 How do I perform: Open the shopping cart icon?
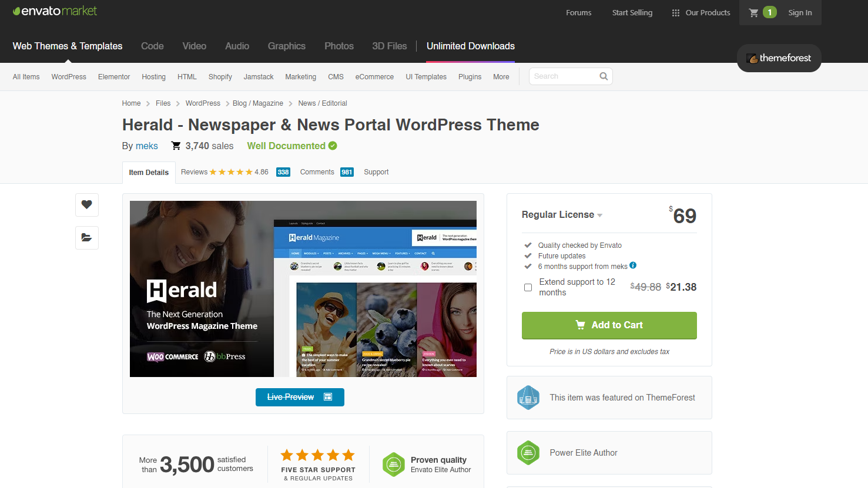click(x=753, y=12)
